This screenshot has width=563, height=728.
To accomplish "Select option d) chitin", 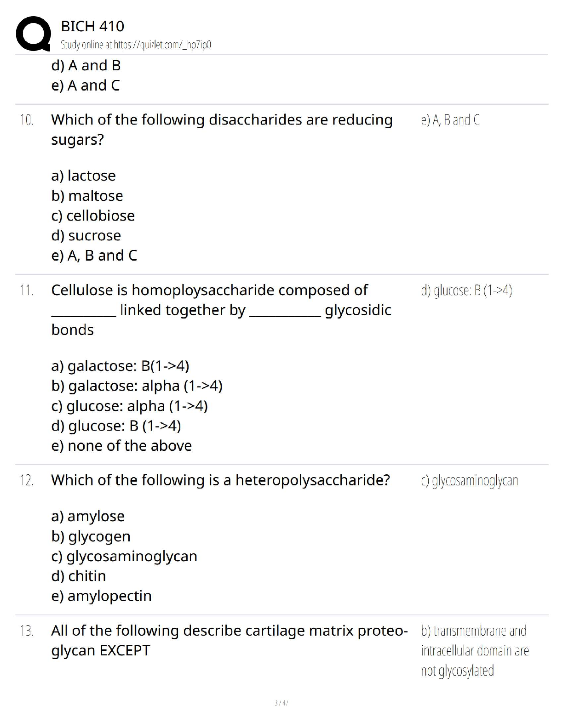I will (79, 576).
